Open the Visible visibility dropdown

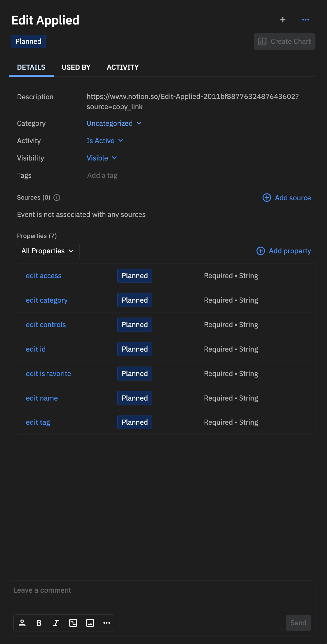pyautogui.click(x=102, y=158)
